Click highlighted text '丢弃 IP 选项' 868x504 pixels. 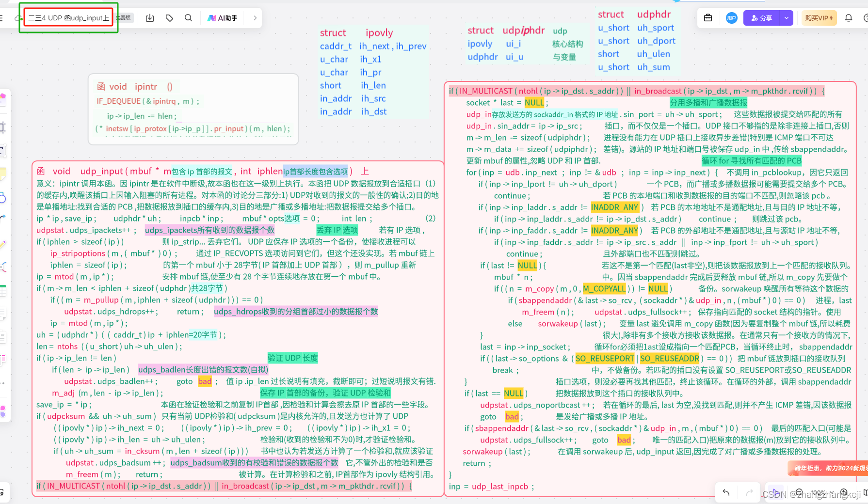point(337,230)
